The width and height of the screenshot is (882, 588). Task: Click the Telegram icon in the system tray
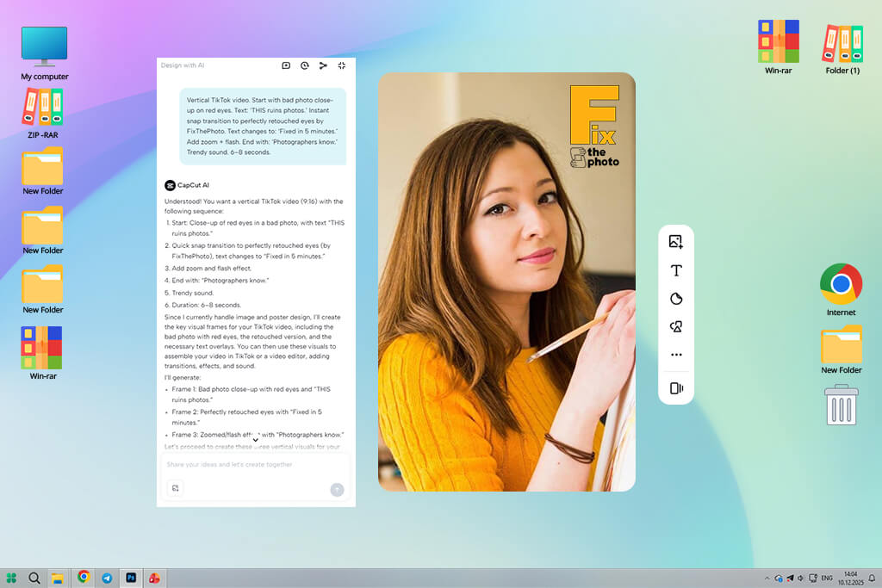790,578
